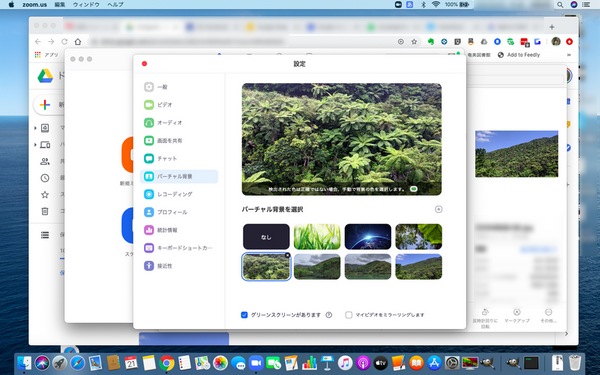Select the blue-sky hillside background thumbnail
The height and width of the screenshot is (375, 600).
419,267
